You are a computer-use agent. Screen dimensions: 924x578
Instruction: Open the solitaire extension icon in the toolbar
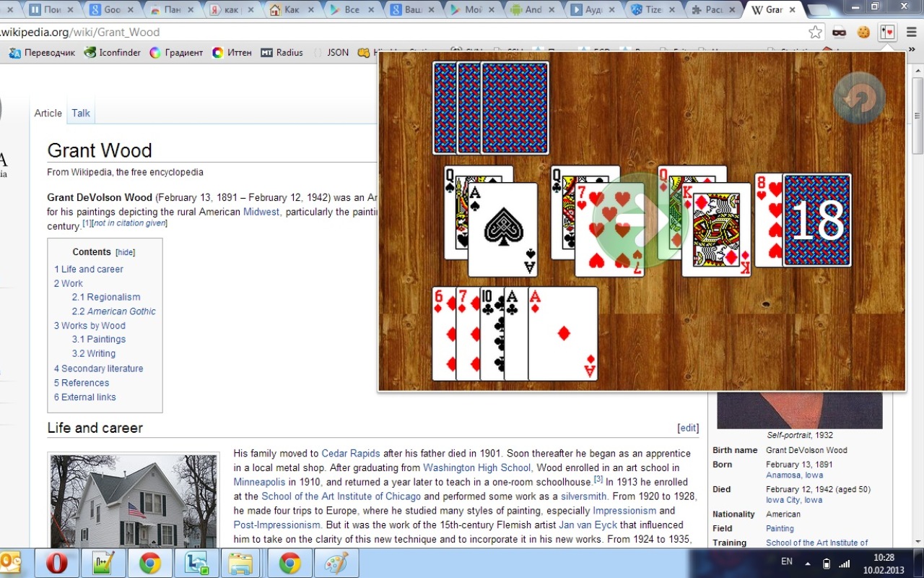pos(887,32)
